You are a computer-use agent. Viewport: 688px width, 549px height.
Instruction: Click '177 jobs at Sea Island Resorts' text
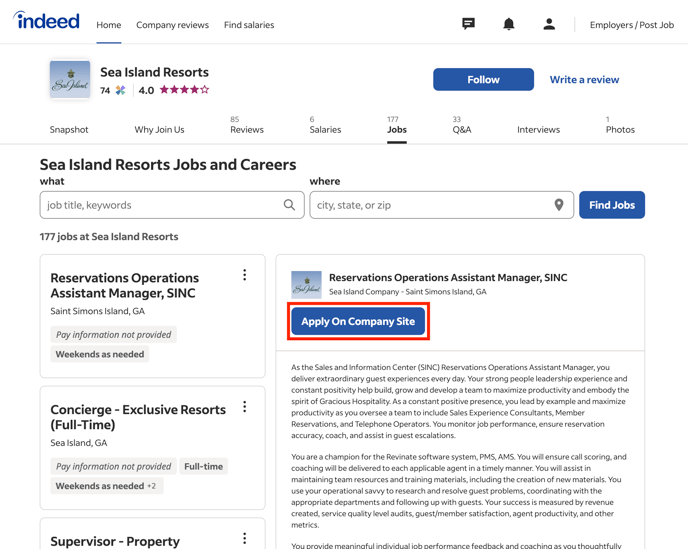coord(109,237)
